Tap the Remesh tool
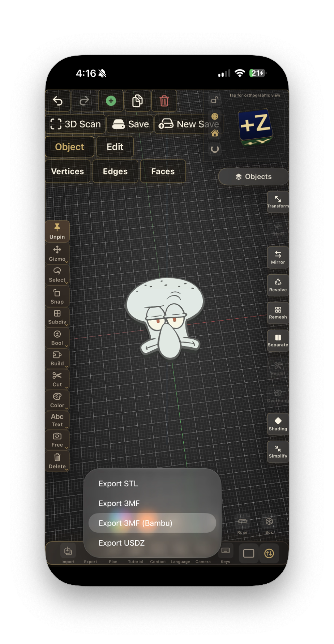 (278, 313)
